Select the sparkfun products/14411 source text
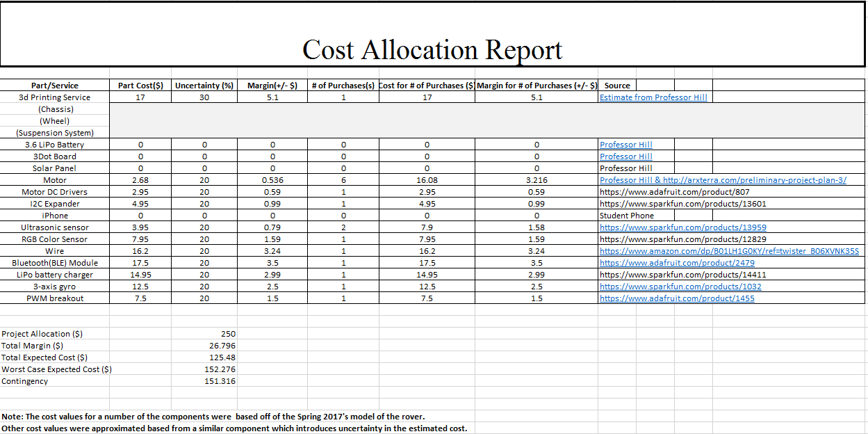The height and width of the screenshot is (434, 868). click(683, 275)
